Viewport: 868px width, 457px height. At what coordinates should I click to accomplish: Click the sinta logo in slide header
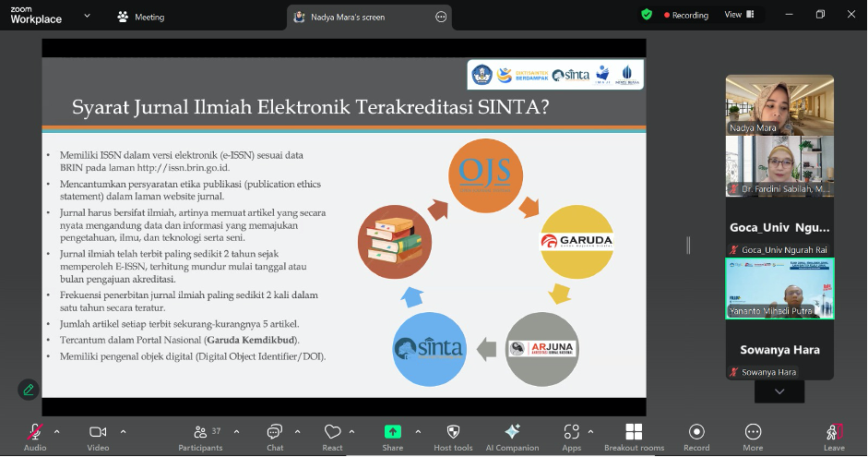tap(571, 75)
